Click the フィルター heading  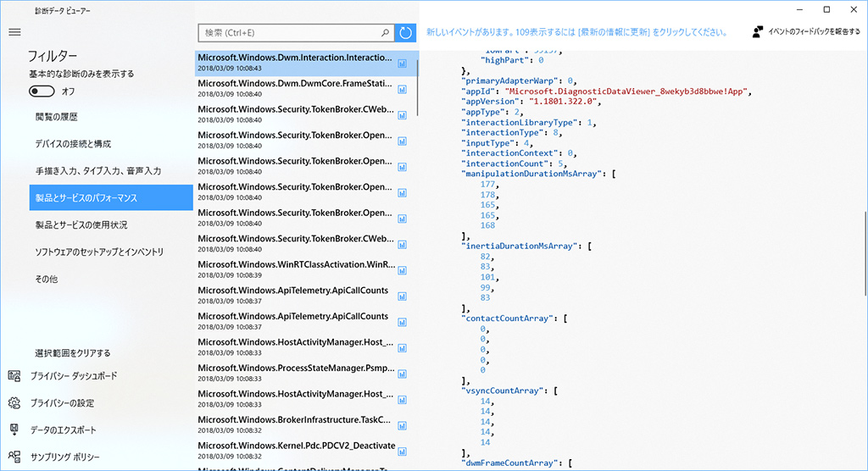click(x=53, y=56)
